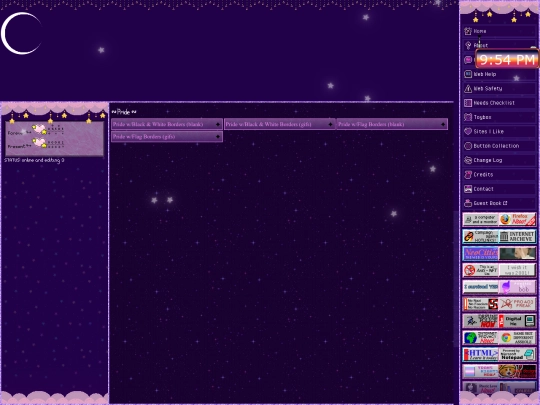540x405 pixels.
Task: Click the 'Pride' section heading
Action: 124,112
